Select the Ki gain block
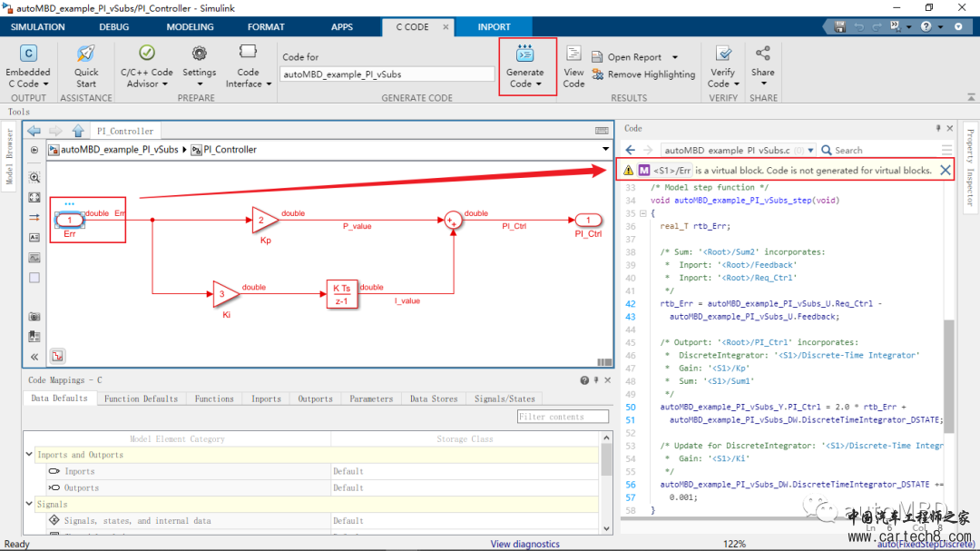The image size is (980, 551). pyautogui.click(x=225, y=294)
